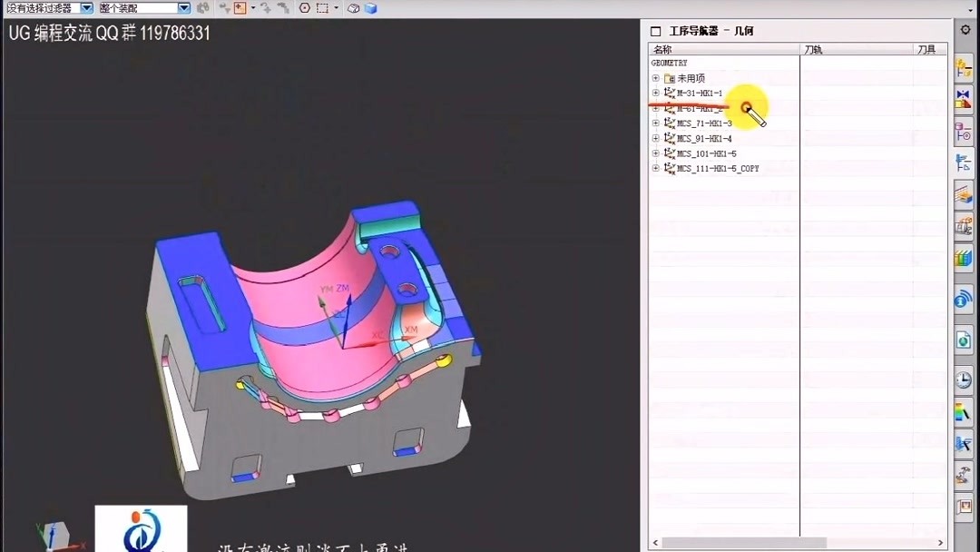The height and width of the screenshot is (552, 980).
Task: Click the 刀具 column header
Action: click(x=926, y=48)
